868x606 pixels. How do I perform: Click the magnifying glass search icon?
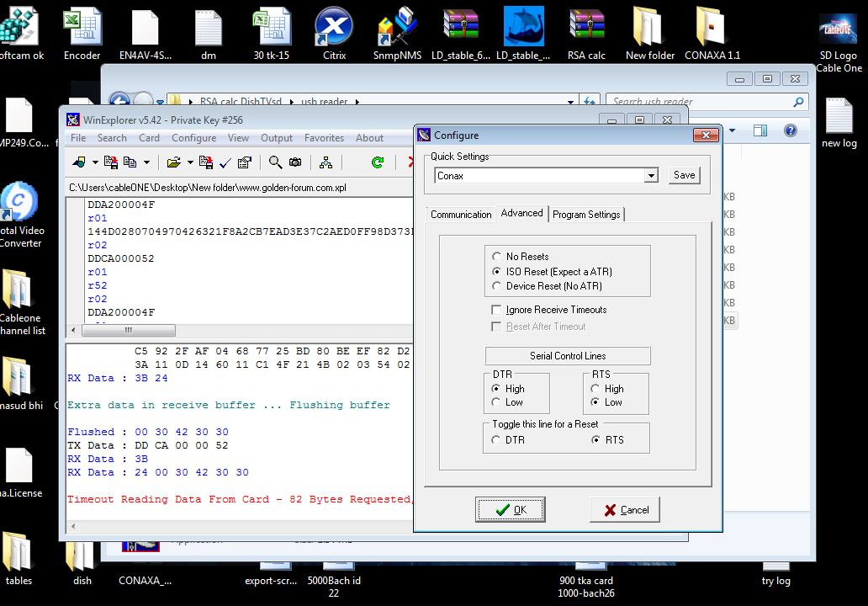[275, 162]
